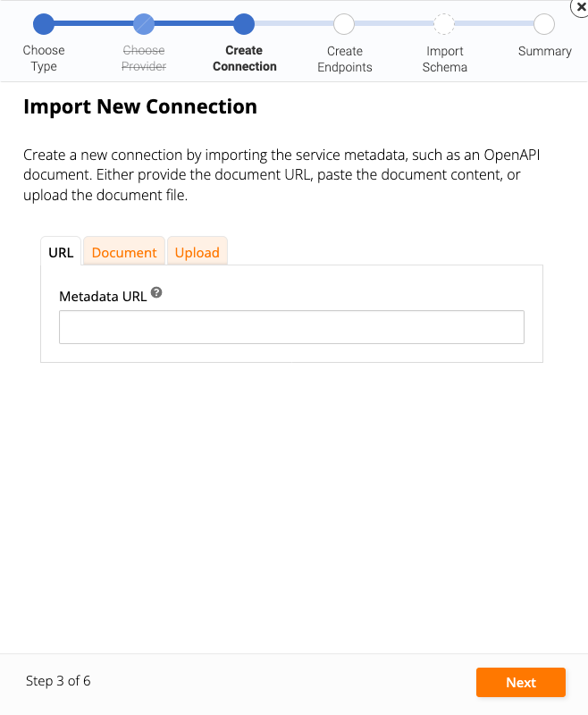Click the Import New Connection heading

(x=140, y=106)
